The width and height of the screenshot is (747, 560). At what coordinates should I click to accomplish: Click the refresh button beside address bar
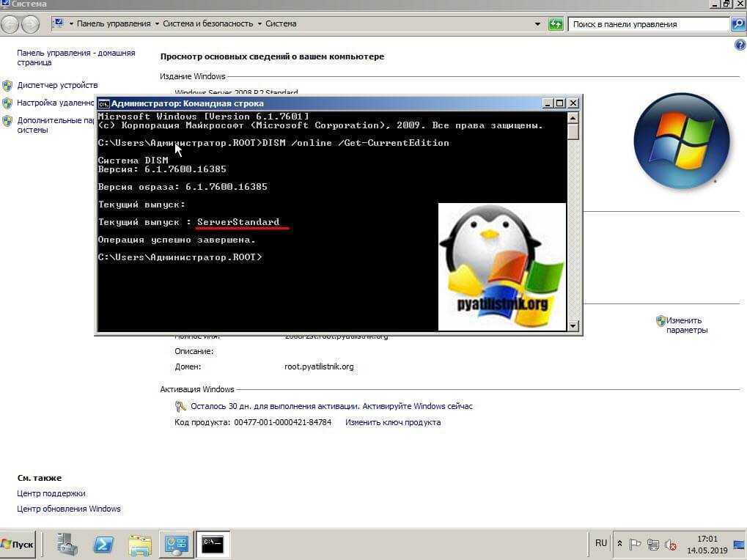556,24
